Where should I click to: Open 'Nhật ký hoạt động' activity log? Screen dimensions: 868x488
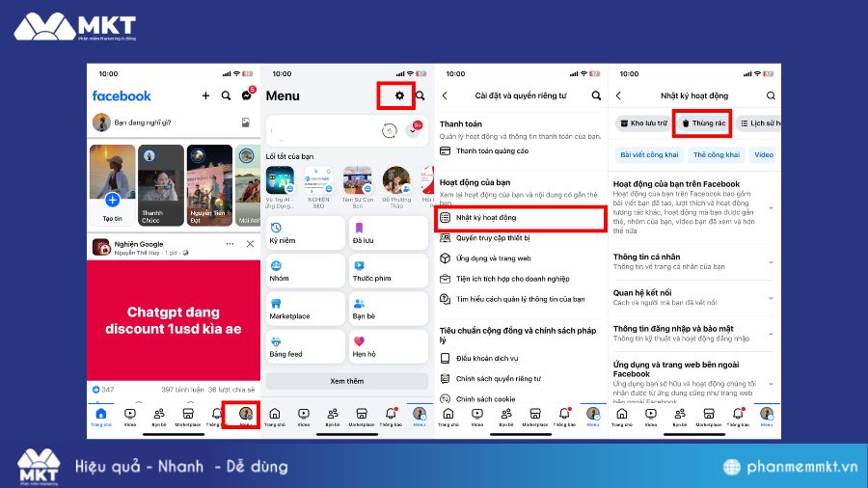(x=521, y=218)
